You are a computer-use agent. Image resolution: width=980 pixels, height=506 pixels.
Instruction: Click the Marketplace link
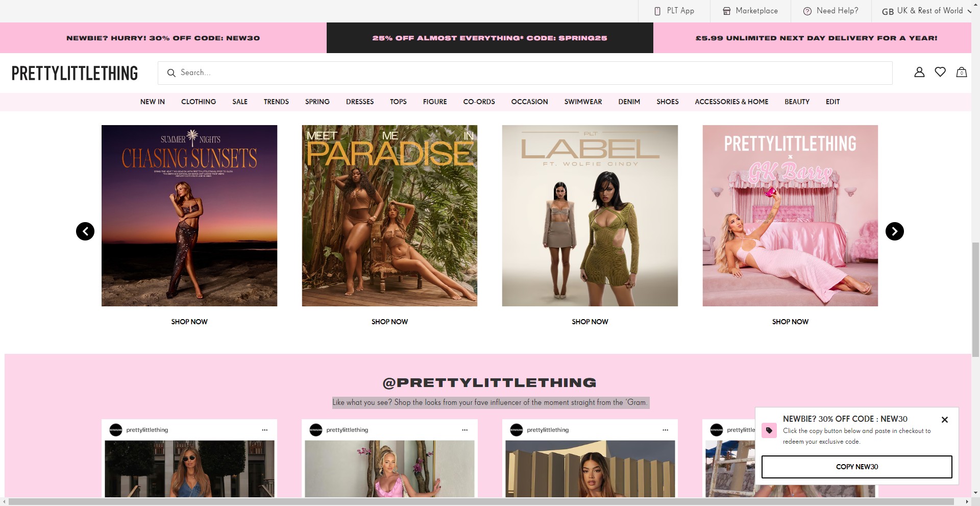750,11
